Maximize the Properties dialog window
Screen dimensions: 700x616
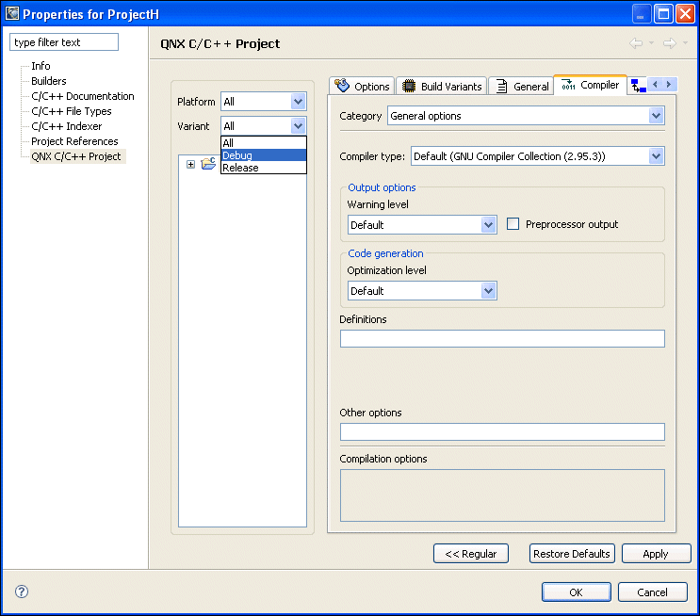[662, 14]
